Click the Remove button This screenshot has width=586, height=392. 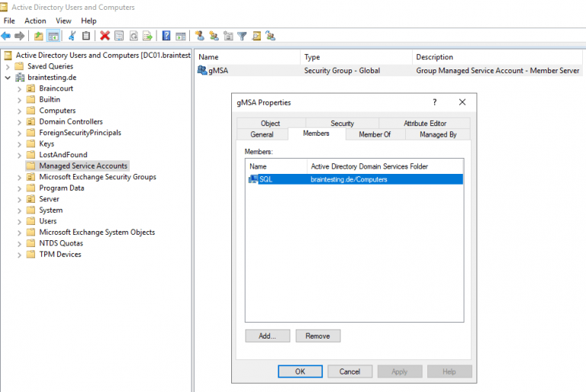click(317, 336)
